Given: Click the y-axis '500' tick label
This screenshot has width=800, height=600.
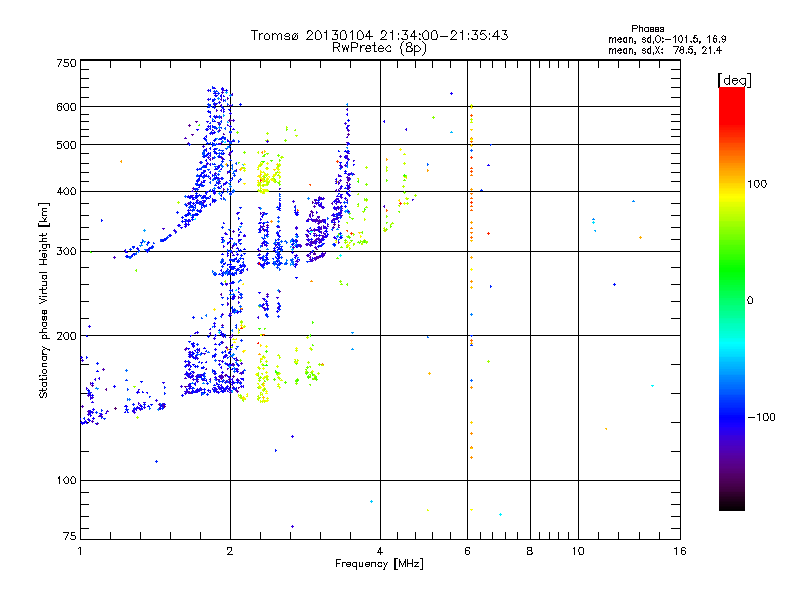Looking at the screenshot, I should 66,145.
